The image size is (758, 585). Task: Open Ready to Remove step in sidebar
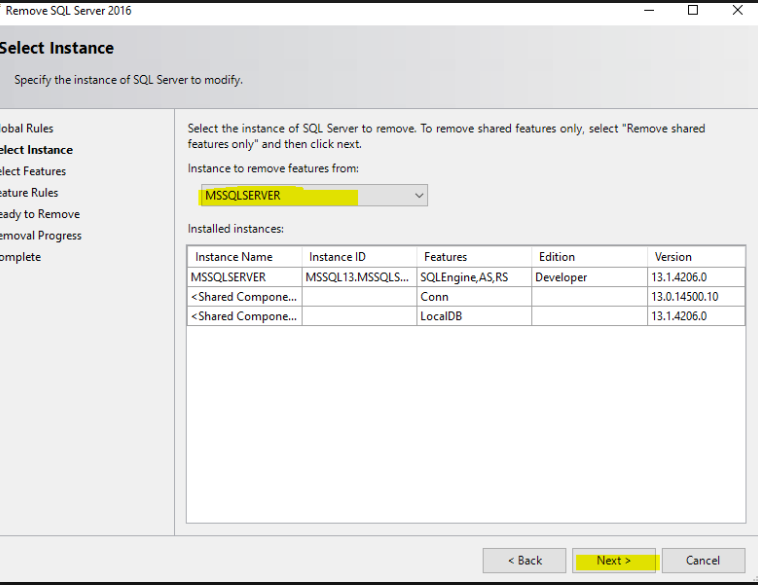(40, 214)
